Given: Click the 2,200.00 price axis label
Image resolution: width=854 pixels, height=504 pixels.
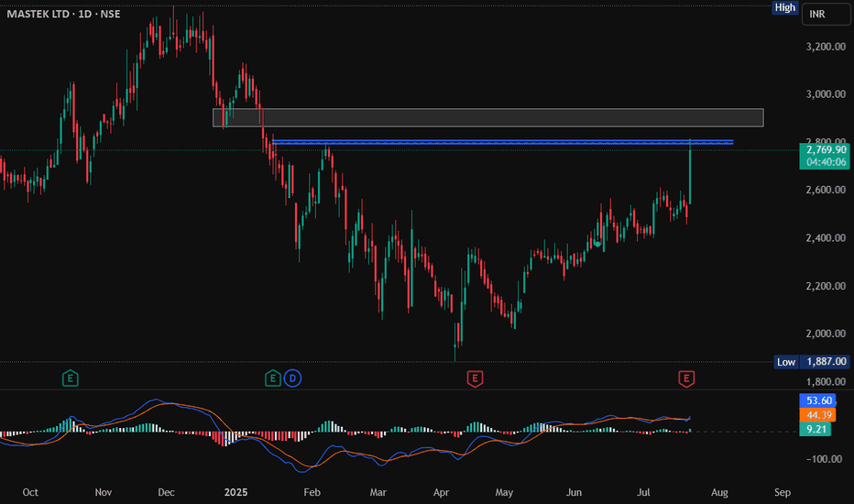Looking at the screenshot, I should pyautogui.click(x=826, y=286).
